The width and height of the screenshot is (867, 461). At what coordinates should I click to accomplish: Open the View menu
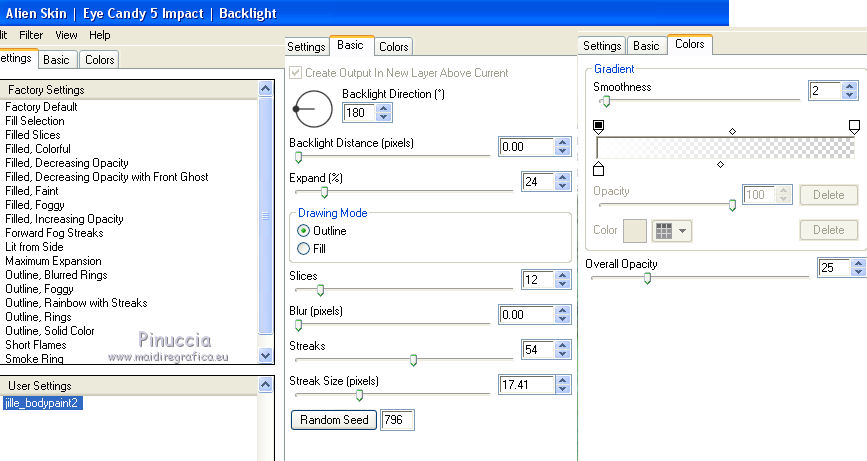[66, 35]
